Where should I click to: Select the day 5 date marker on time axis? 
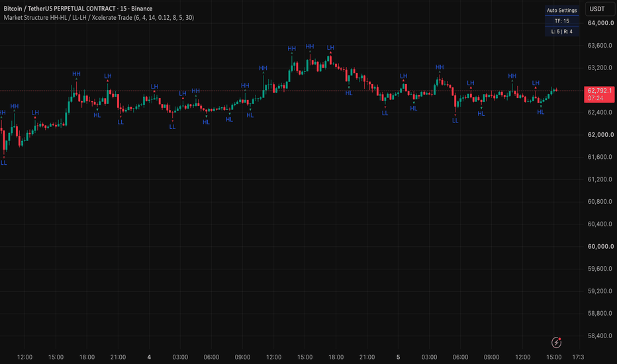pyautogui.click(x=399, y=357)
